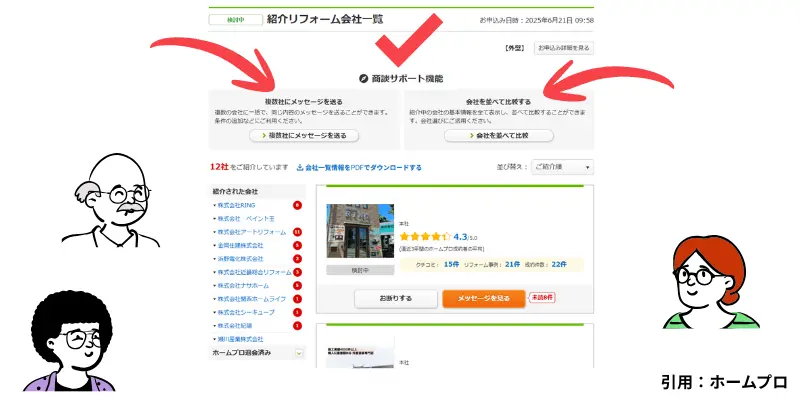Open the 並び替え sort dropdown
This screenshot has height=400, width=800.
562,167
